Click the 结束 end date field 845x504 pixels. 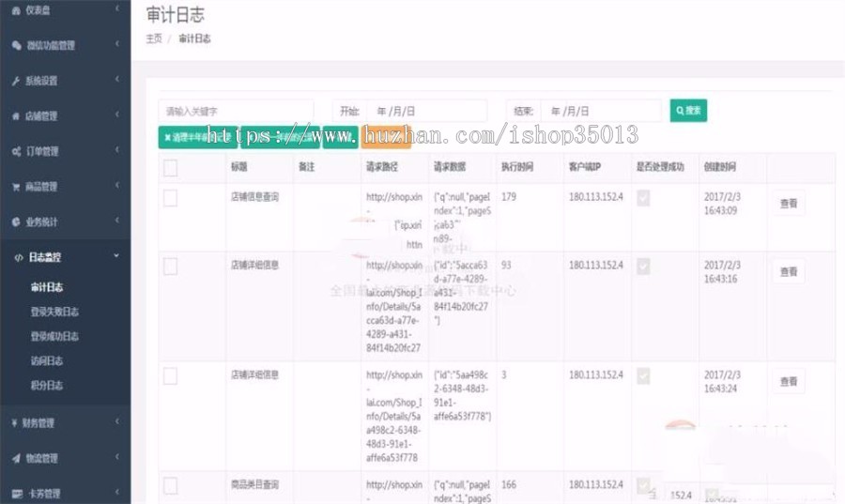[x=600, y=112]
